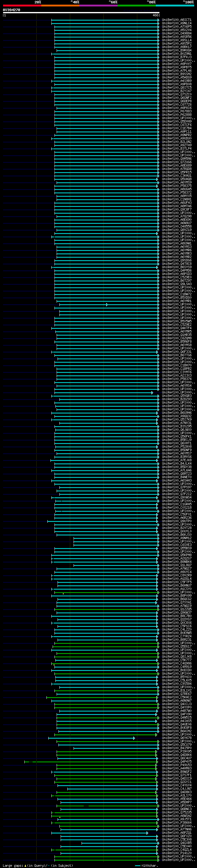
Task: Select UniRef100_B6U9H6 label
Action: [x=177, y=412]
